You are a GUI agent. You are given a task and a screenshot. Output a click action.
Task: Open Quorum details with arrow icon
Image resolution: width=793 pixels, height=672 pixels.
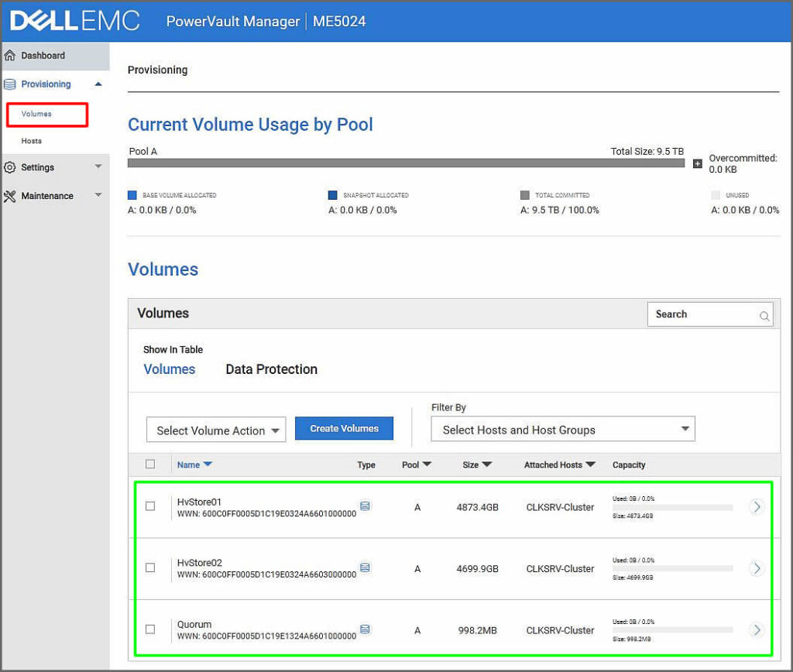click(x=757, y=630)
